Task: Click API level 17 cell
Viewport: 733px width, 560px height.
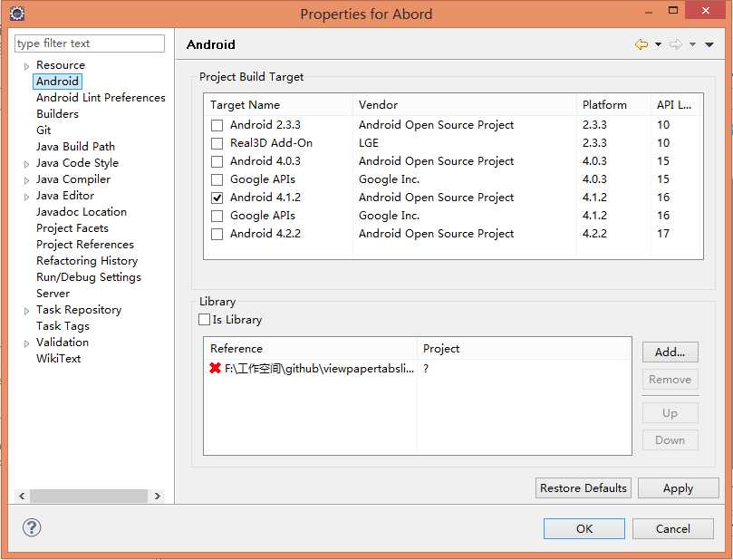Action: pos(663,234)
